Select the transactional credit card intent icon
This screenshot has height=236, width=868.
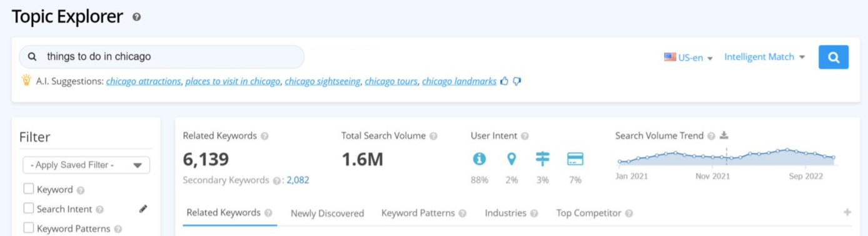575,159
